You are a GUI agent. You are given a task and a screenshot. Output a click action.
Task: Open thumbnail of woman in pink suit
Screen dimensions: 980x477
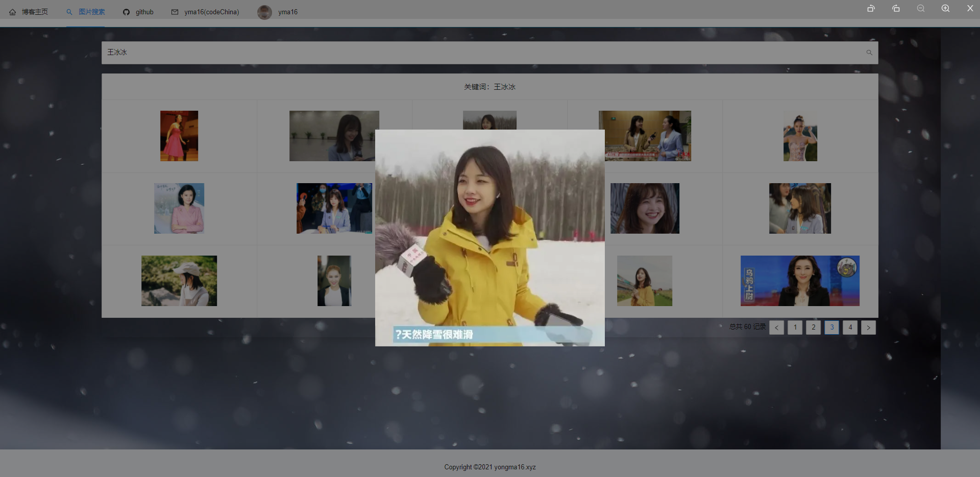pos(179,208)
